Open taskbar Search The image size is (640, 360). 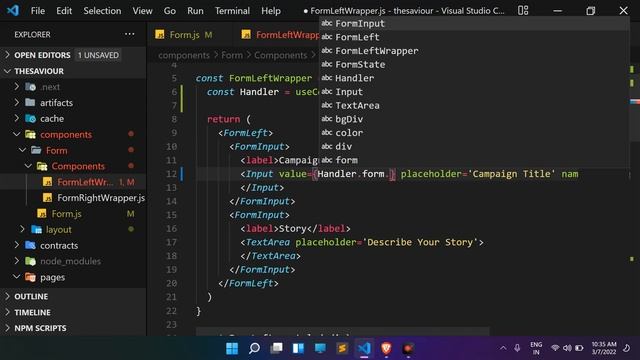(254, 348)
